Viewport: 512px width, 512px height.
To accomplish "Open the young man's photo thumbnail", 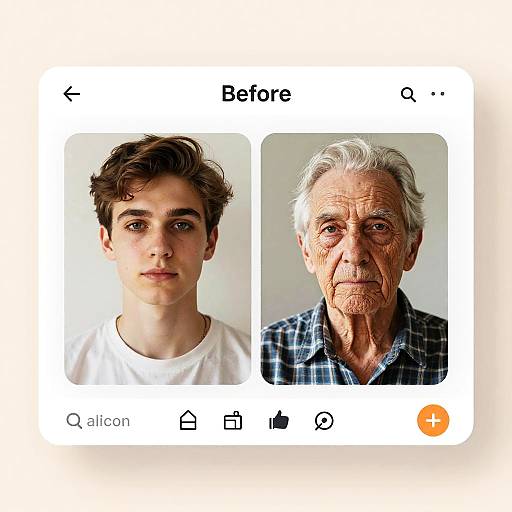I will tap(158, 259).
